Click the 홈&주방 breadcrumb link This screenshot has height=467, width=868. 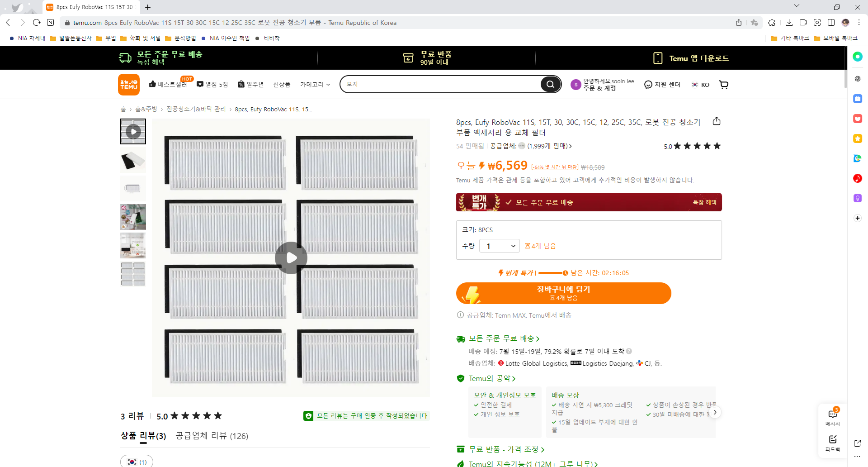click(146, 109)
